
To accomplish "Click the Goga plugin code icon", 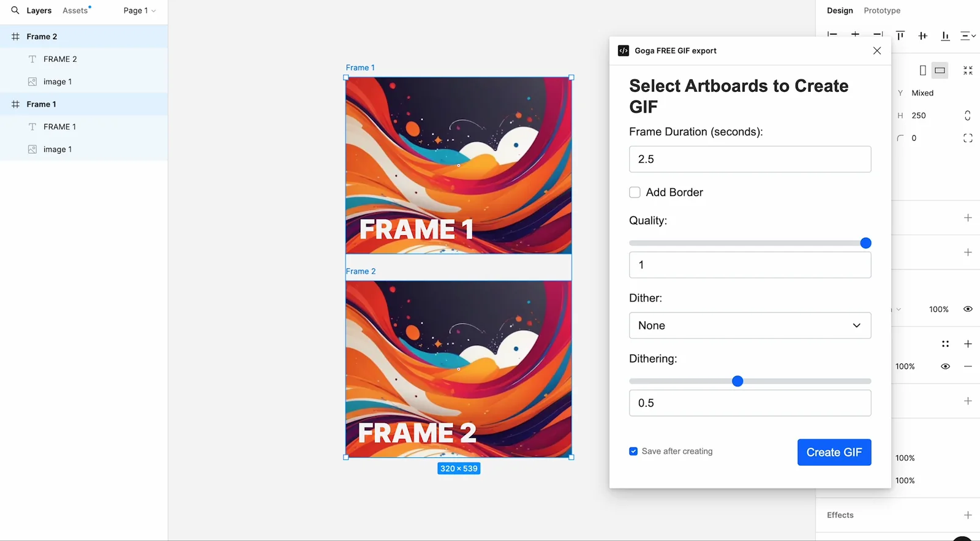I will click(624, 51).
